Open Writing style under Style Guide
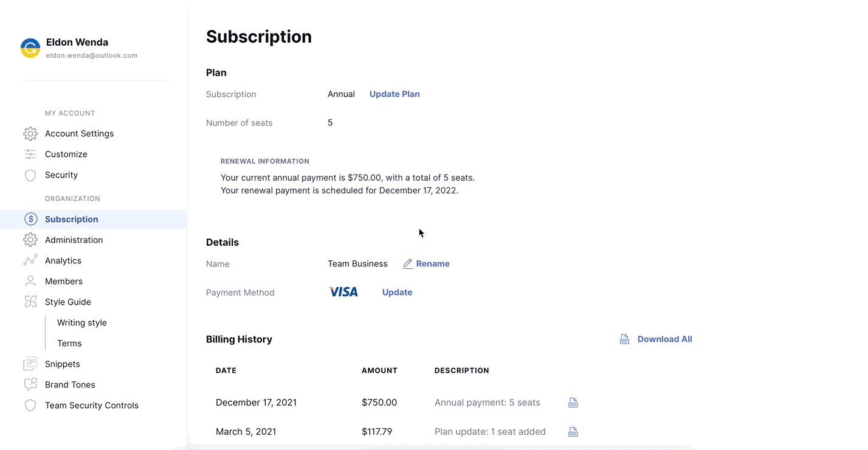 coord(81,323)
